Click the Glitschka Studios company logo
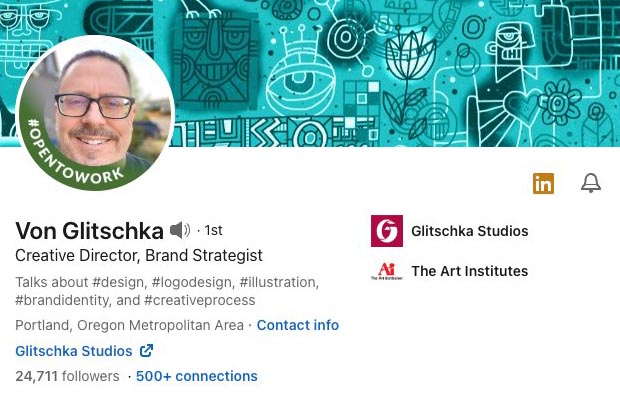Viewport: 620px width, 402px height. pyautogui.click(x=386, y=231)
